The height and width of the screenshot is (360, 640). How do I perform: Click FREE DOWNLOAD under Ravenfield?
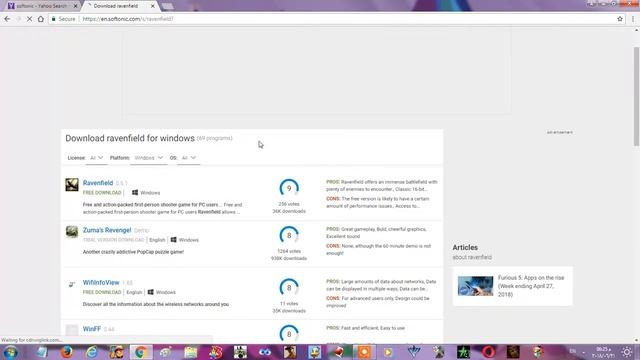pyautogui.click(x=102, y=193)
